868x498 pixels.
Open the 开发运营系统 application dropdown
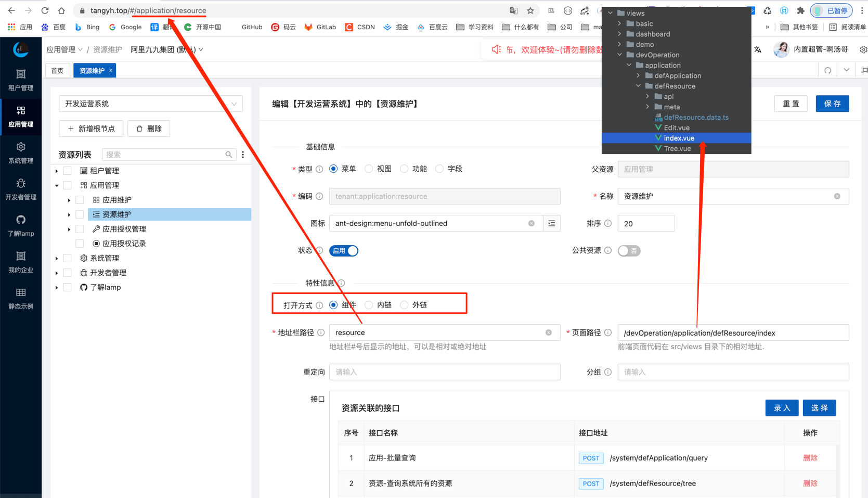click(151, 104)
